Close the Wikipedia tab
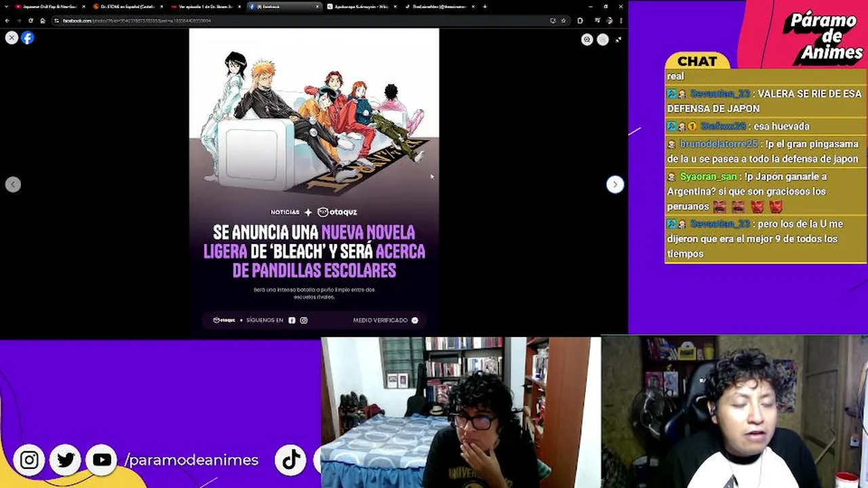This screenshot has height=488, width=868. pyautogui.click(x=395, y=7)
